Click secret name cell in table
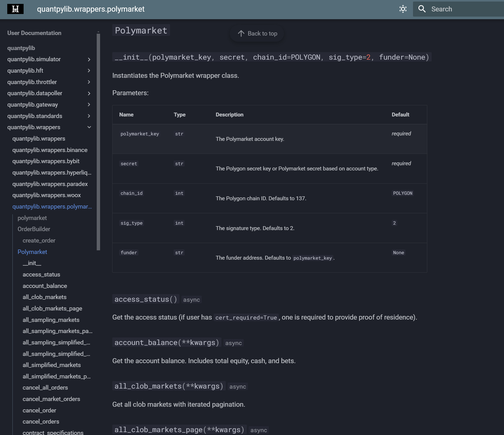 tap(129, 164)
